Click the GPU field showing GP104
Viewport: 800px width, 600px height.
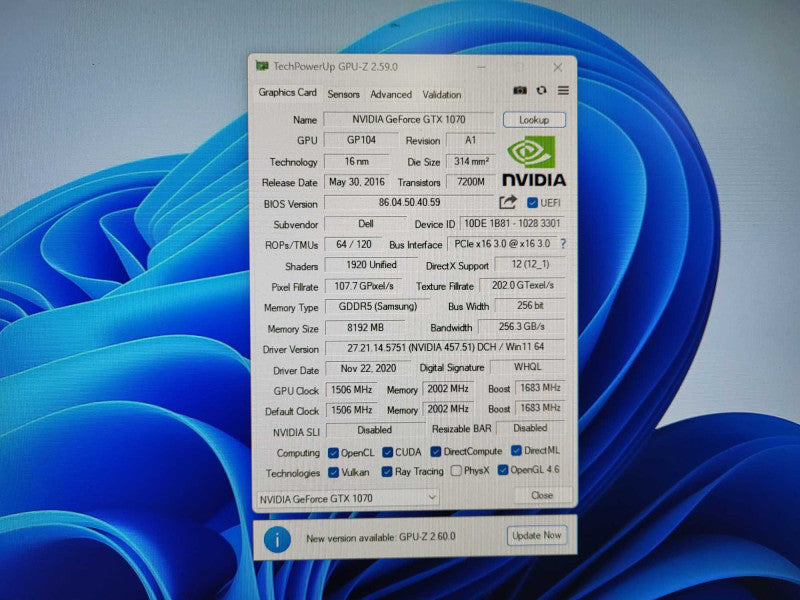tap(361, 140)
